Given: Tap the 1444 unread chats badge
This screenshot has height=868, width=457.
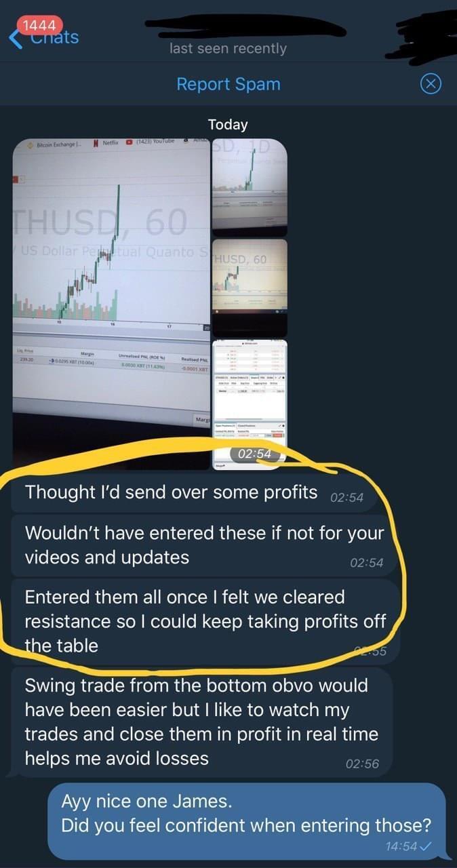Looking at the screenshot, I should point(39,25).
